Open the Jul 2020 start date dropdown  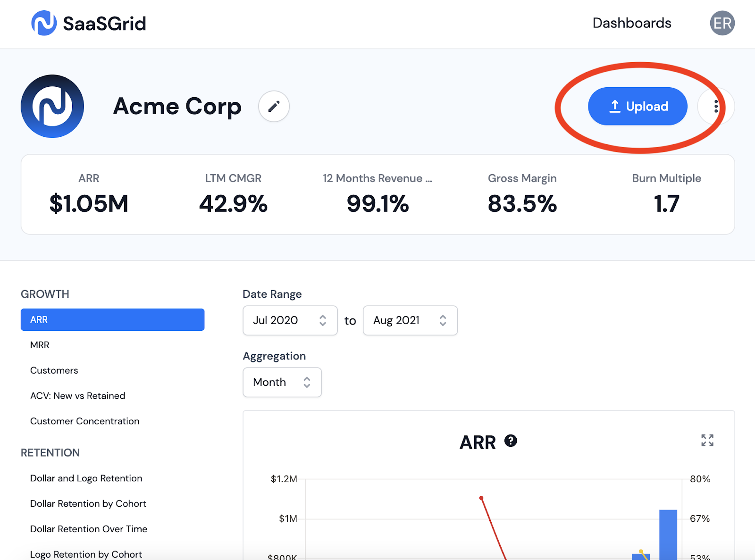pos(290,320)
